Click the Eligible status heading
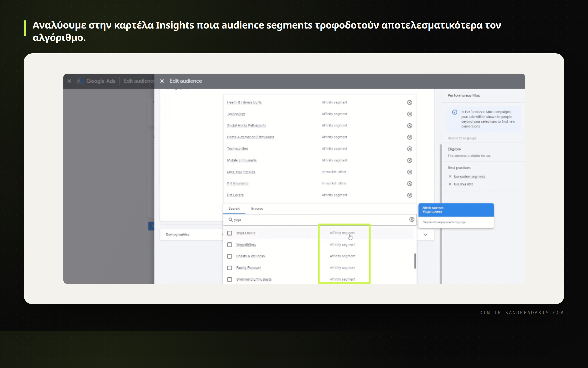 point(454,149)
